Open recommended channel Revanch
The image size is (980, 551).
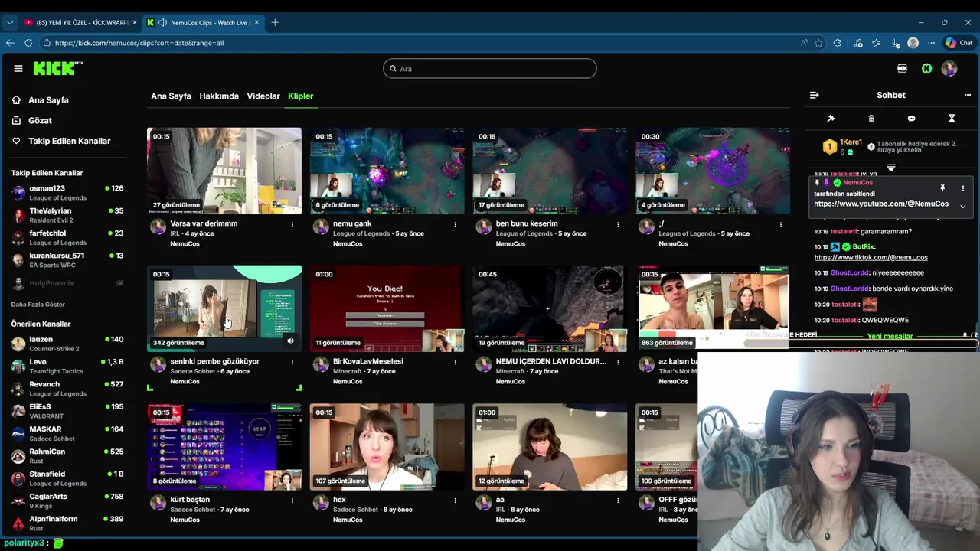point(67,388)
